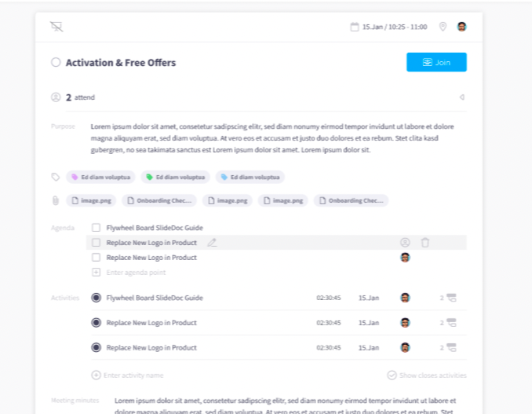
Task: Check Flywheel Board SlideDoc Guide agenda checkbox
Action: [x=96, y=228]
